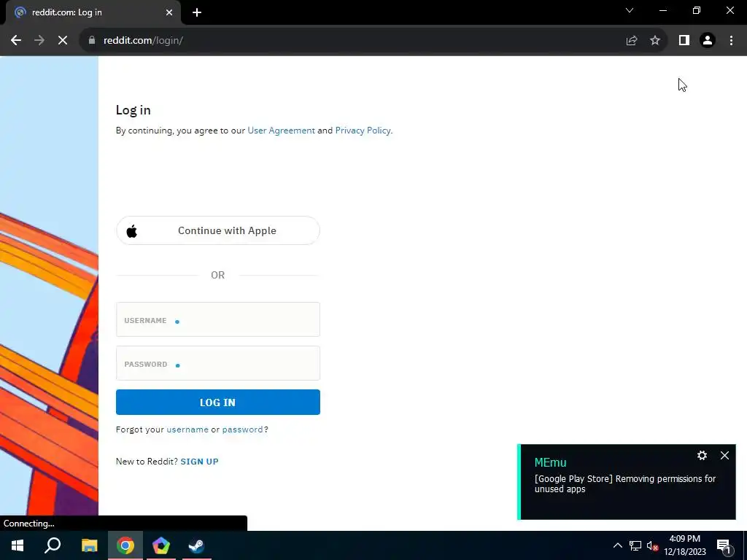Minimize the Chrome window
The height and width of the screenshot is (560, 747).
662,10
